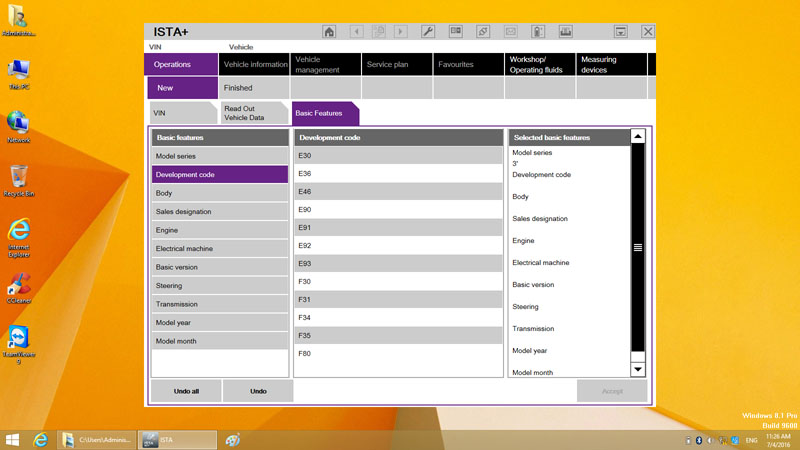The image size is (800, 450).
Task: Choose Model series in Basic features list
Action: tap(220, 156)
